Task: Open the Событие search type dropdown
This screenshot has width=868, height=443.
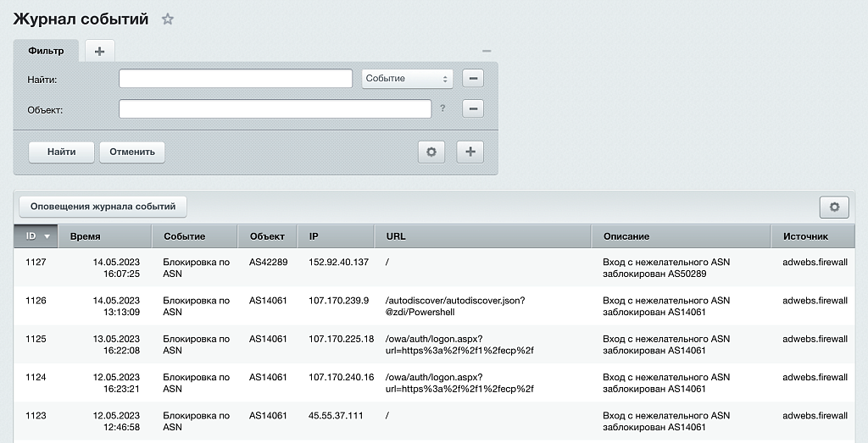Action: coord(407,79)
